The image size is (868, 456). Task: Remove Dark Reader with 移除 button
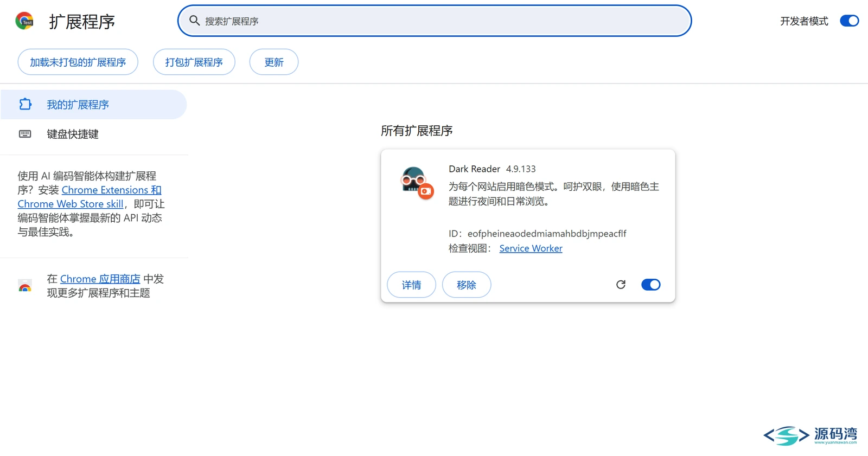point(467,285)
